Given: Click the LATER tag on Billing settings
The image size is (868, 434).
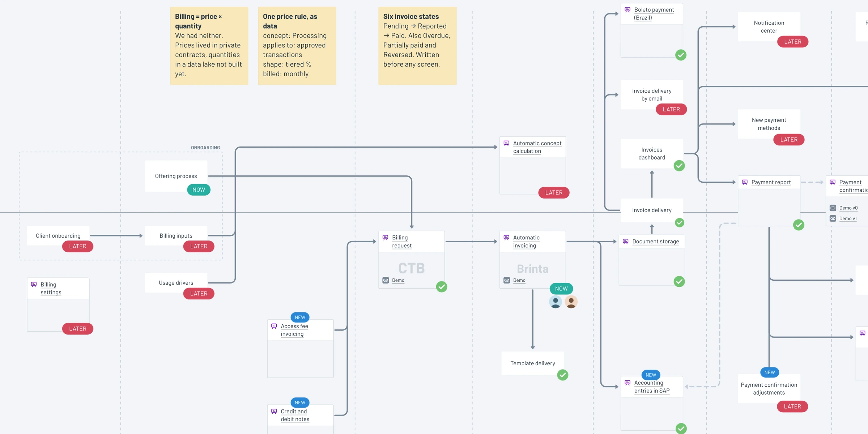Looking at the screenshot, I should click(78, 329).
